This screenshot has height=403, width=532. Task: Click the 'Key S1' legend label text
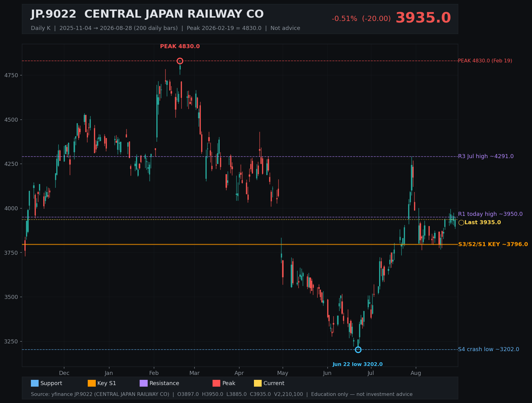[107, 383]
